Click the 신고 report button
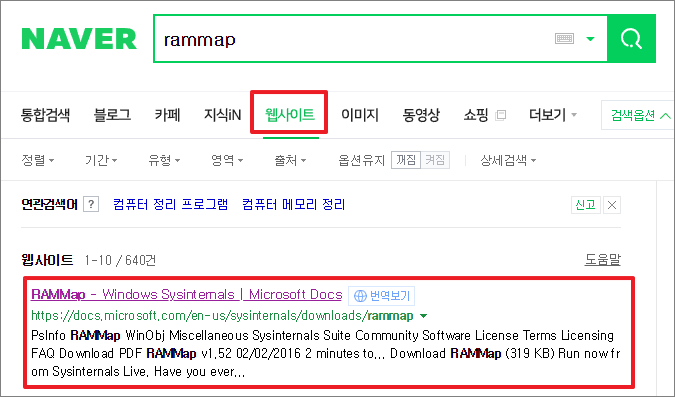 coord(585,205)
